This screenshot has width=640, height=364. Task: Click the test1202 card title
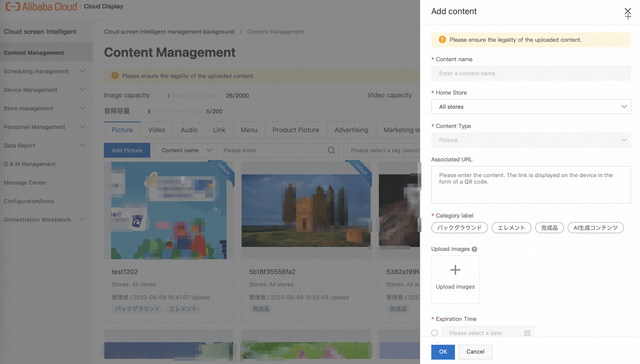click(125, 272)
